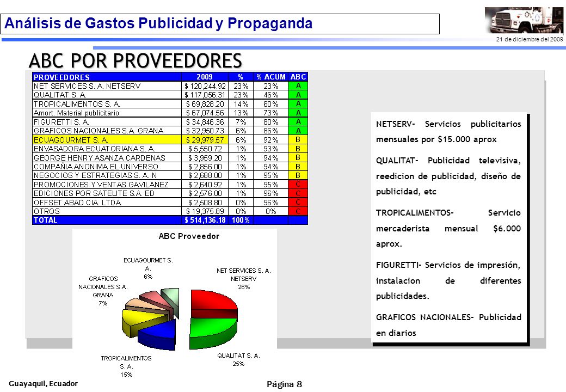Click the date '21 de diciembre del 2009'
Viewport: 566px width, 392px height.
(530, 39)
